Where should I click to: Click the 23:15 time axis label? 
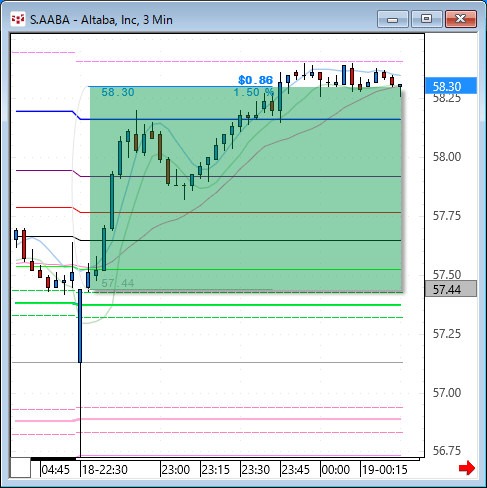pyautogui.click(x=216, y=470)
